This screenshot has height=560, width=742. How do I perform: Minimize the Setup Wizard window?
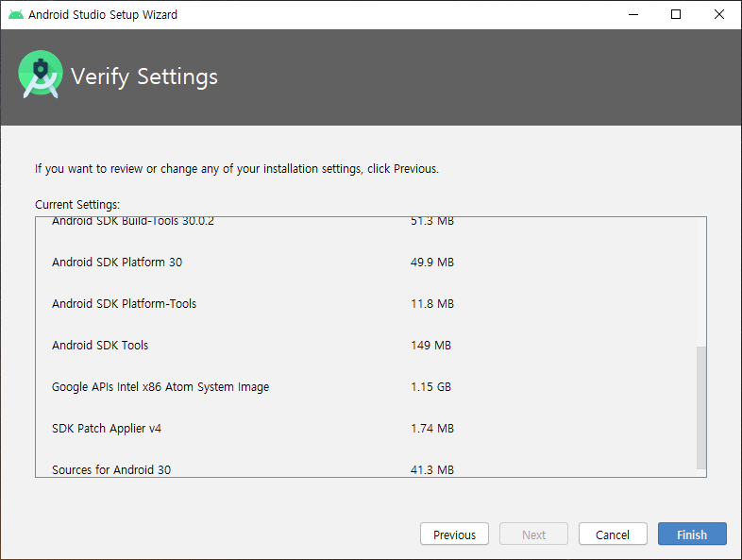633,15
